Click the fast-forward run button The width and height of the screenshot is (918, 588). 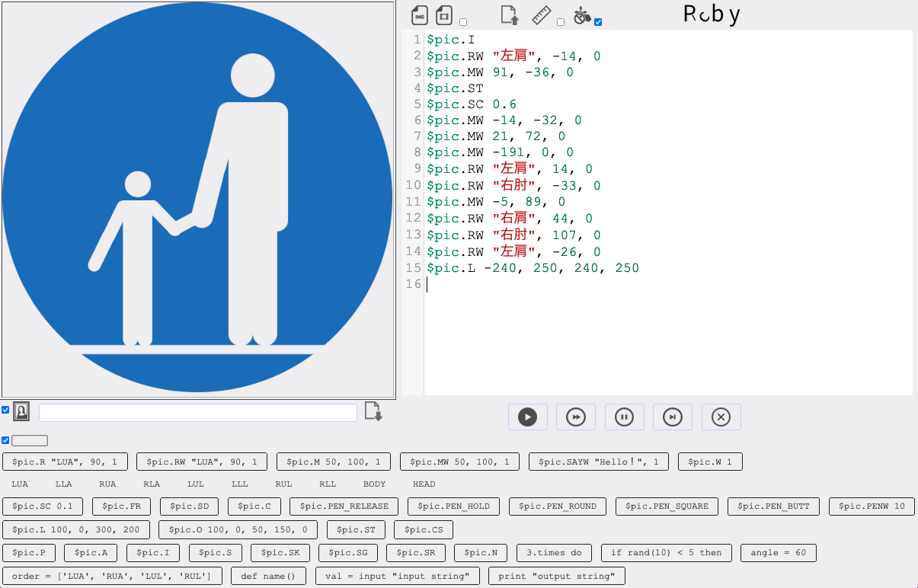[x=576, y=417]
